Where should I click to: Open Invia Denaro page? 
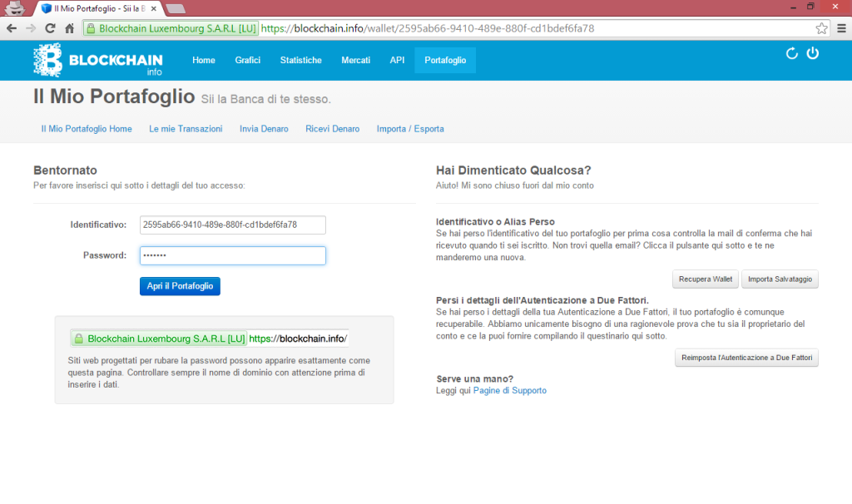point(264,129)
